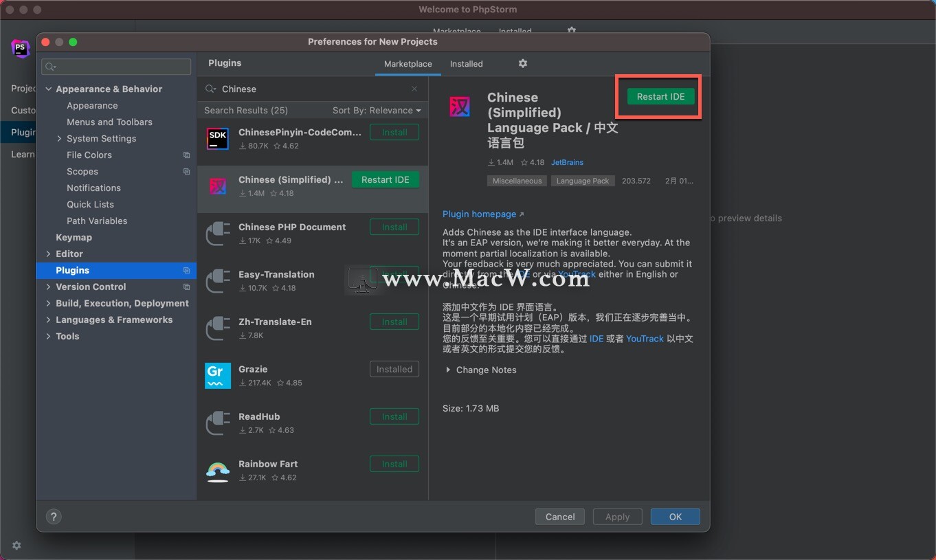Viewport: 936px width, 560px height.
Task: Click the Rainbow Fart plugin icon
Action: pos(218,471)
